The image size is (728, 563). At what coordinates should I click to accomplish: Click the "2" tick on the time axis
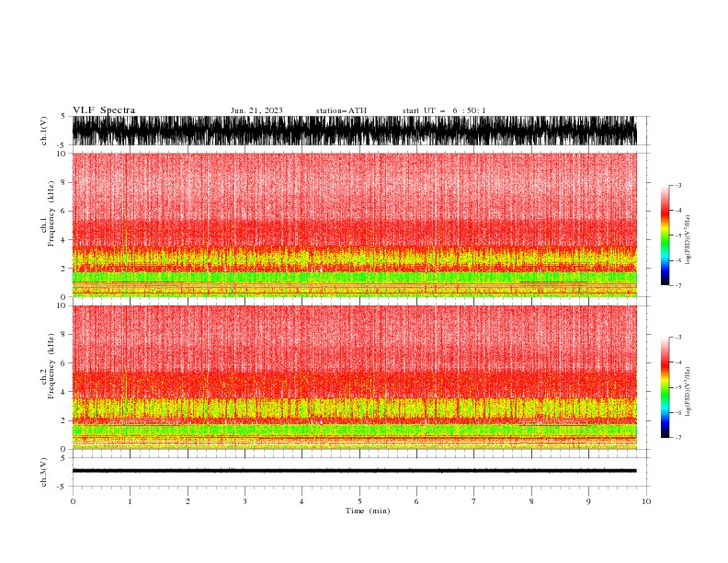click(x=188, y=501)
